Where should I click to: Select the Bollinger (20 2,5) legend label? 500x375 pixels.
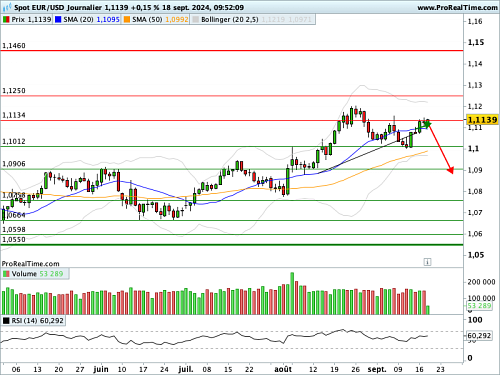(x=230, y=20)
